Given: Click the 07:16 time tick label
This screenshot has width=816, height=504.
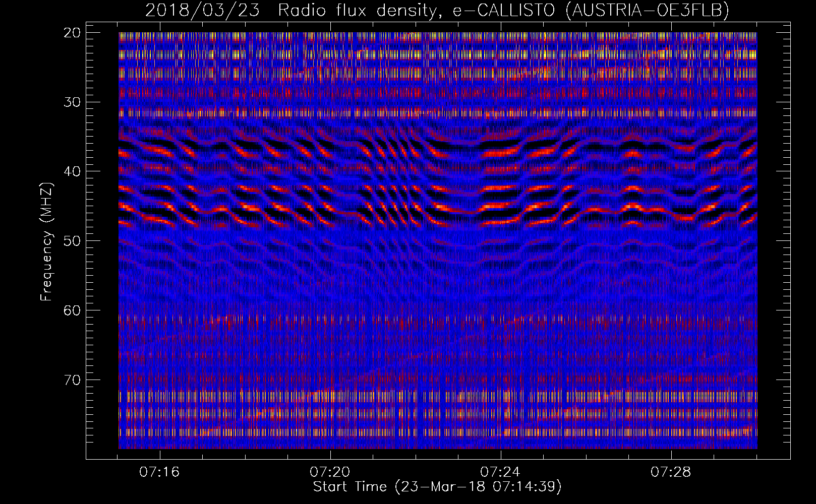Looking at the screenshot, I should click(159, 472).
